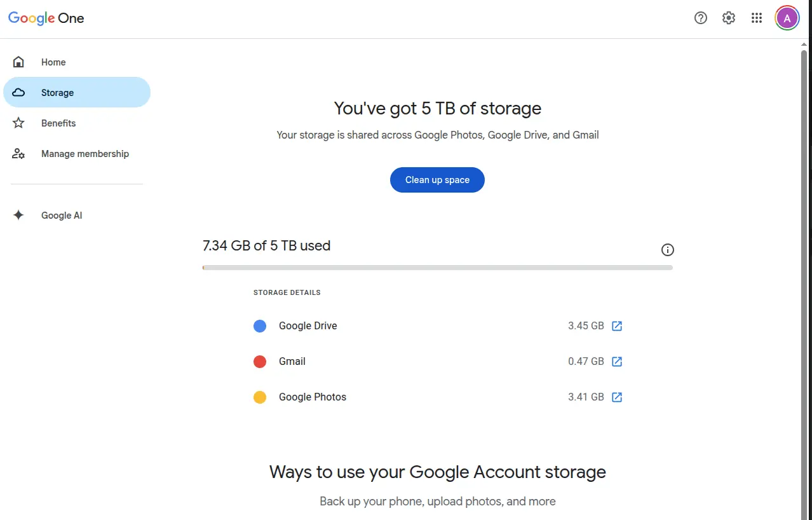The image size is (812, 520).
Task: Open the Help question mark icon
Action: tap(701, 18)
